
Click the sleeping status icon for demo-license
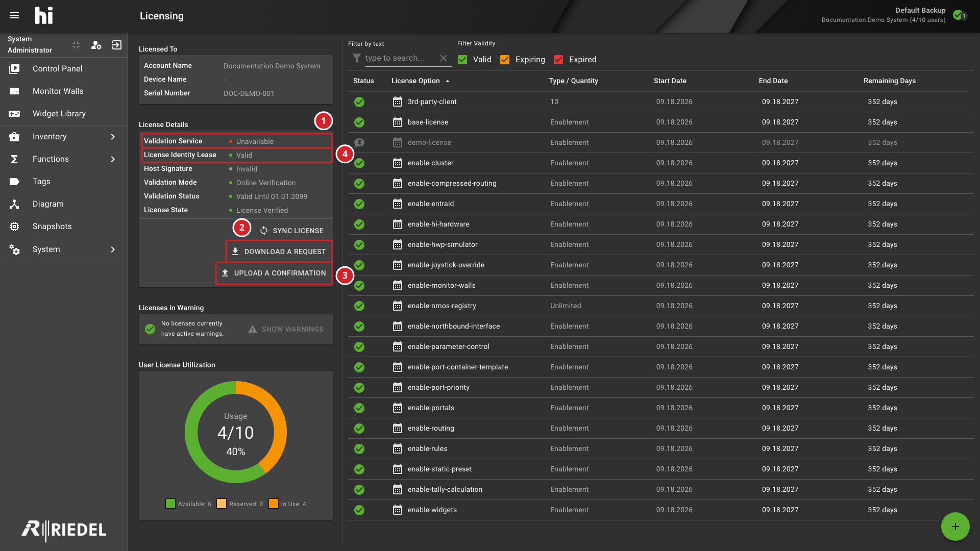tap(359, 142)
